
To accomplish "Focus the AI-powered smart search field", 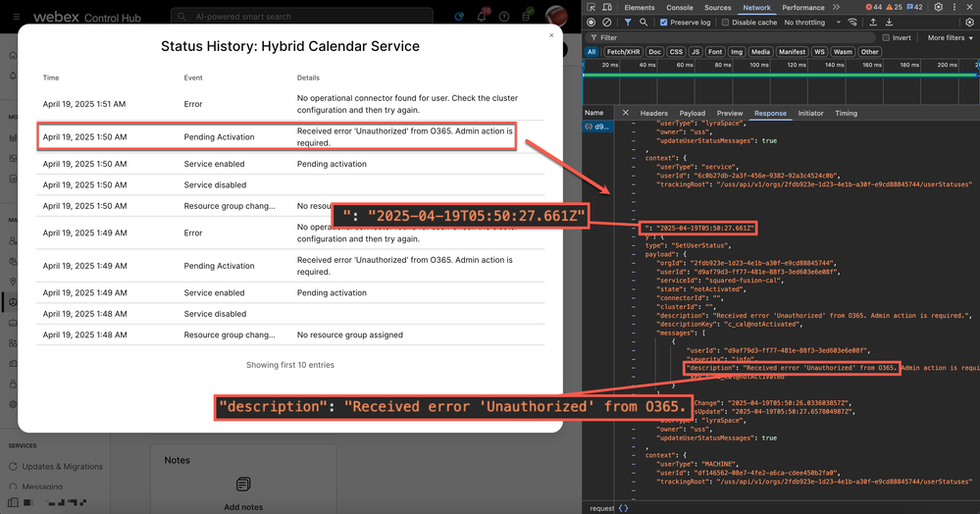I will point(302,17).
